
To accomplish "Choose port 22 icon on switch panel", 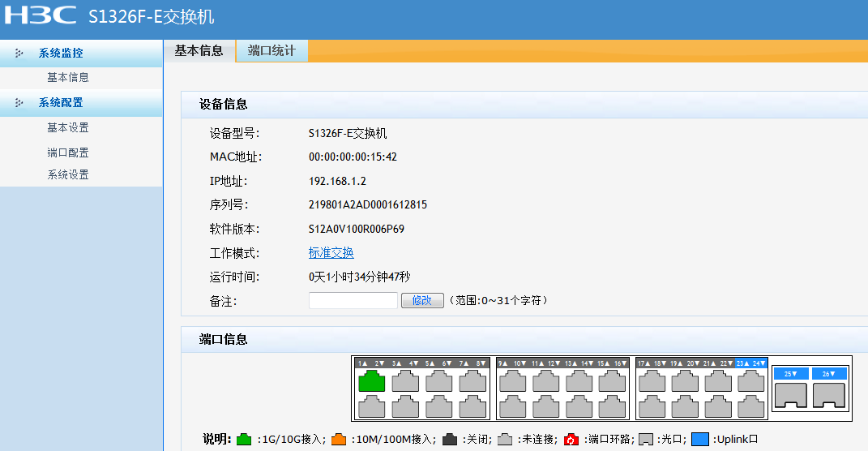I will coord(719,406).
